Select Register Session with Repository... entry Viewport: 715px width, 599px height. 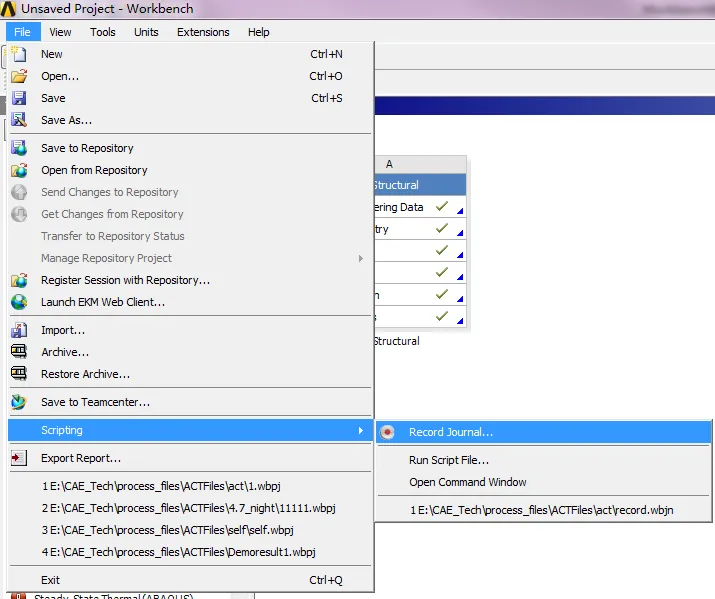[191, 280]
